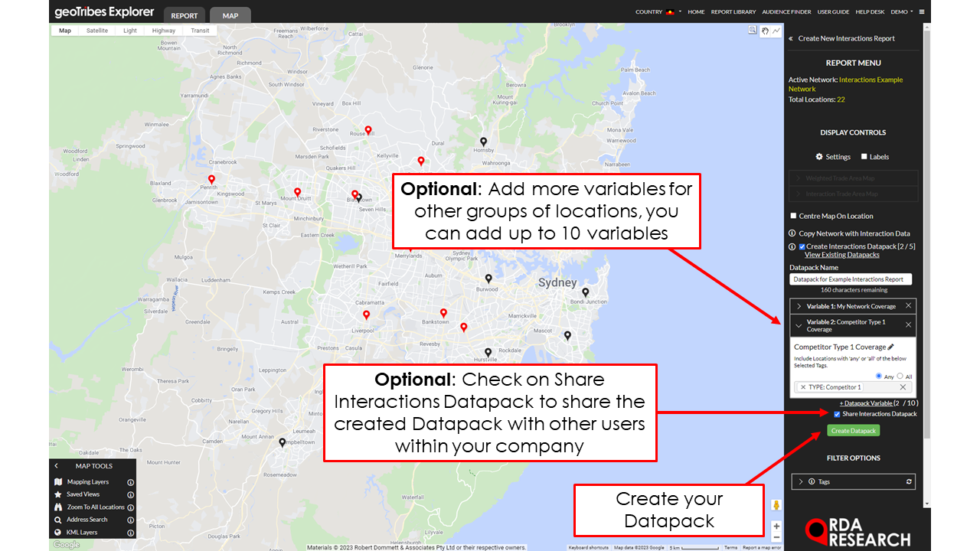980x551 pixels.
Task: Open the DEMO user dropdown
Action: click(901, 11)
